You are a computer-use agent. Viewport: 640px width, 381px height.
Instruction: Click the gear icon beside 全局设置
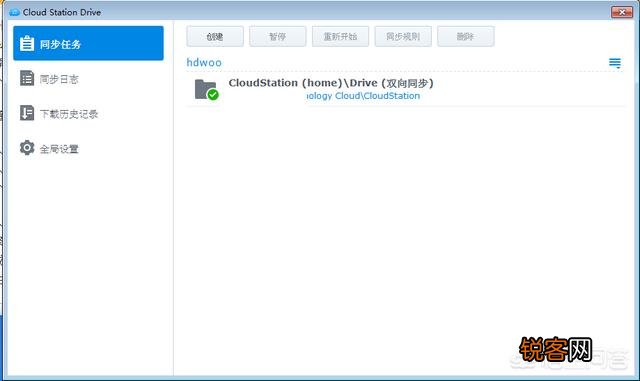[x=27, y=148]
